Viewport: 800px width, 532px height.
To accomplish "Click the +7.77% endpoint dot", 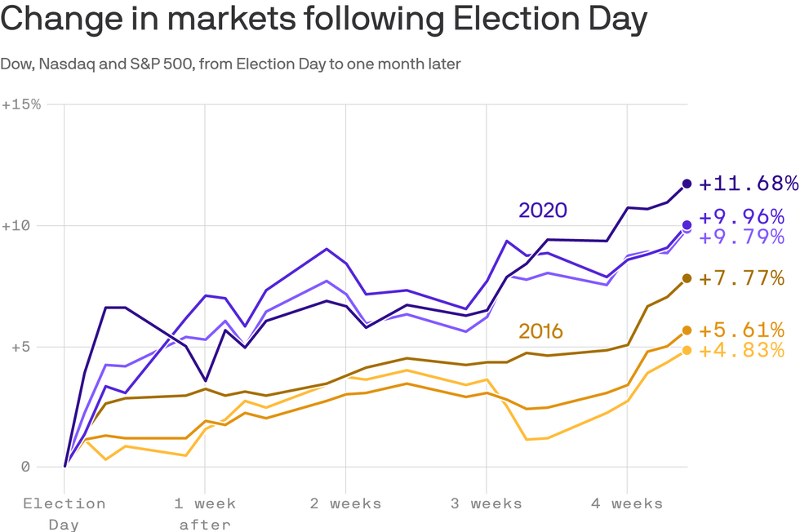I will (687, 278).
